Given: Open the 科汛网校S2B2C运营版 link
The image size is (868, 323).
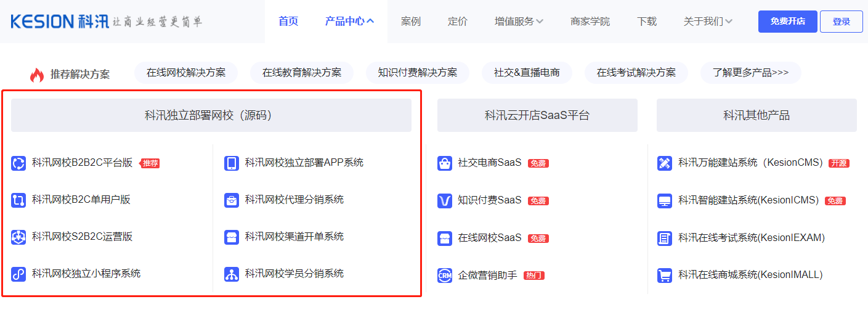Looking at the screenshot, I should point(83,237).
